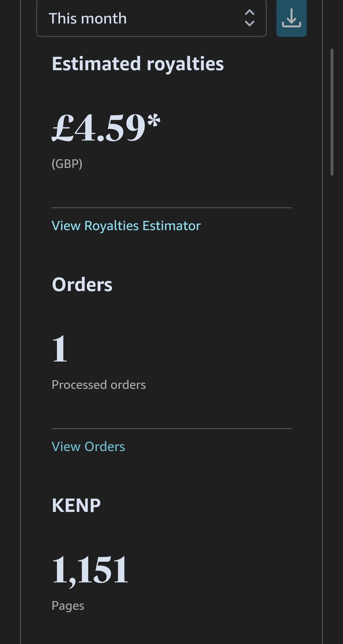Click the "Pages" label under KENP
The width and height of the screenshot is (343, 644).
tap(68, 606)
